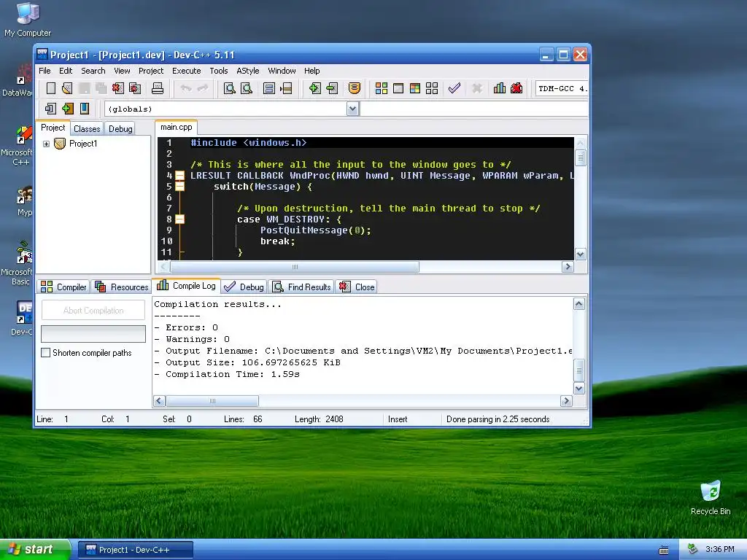The height and width of the screenshot is (560, 747).
Task: Click the Goto Bookmark blue book icon
Action: [x=85, y=109]
